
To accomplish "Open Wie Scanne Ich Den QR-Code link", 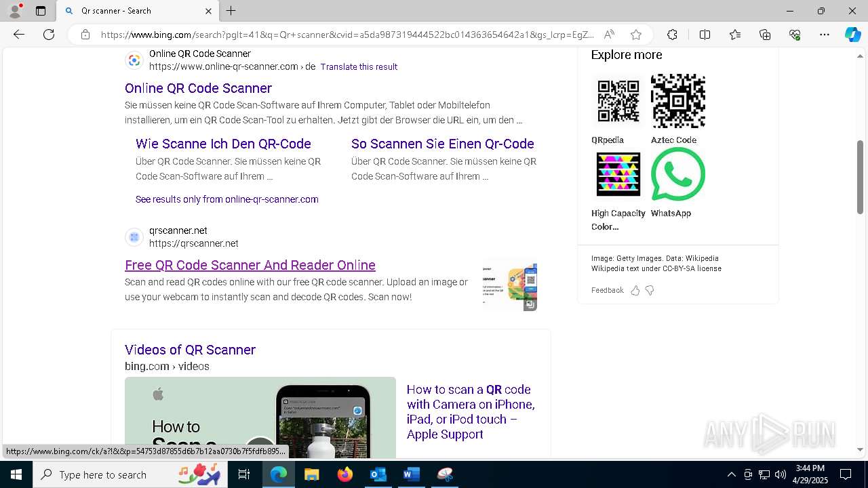I will (223, 144).
